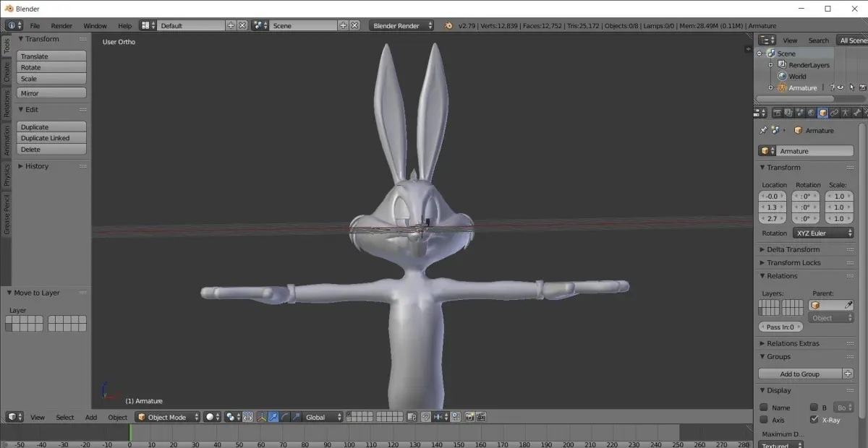868x448 pixels.
Task: Click the parent object eyedropper icon
Action: 849,306
